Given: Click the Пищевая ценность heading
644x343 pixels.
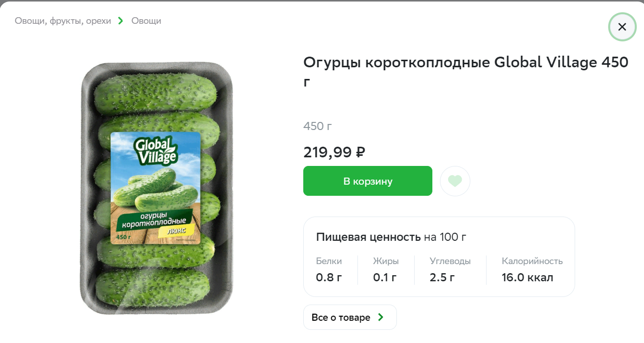Looking at the screenshot, I should pyautogui.click(x=368, y=237).
